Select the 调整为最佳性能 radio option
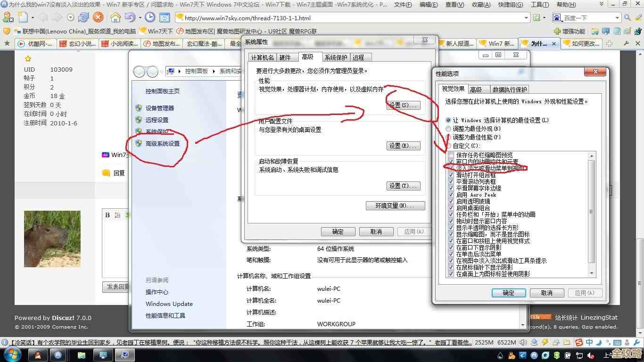Viewport: 644px width, 362px height. point(448,137)
